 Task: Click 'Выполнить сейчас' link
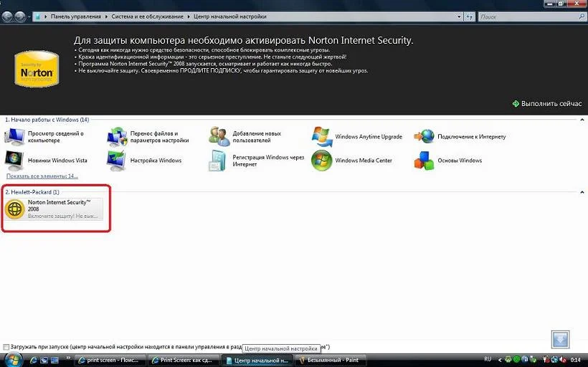tap(551, 104)
